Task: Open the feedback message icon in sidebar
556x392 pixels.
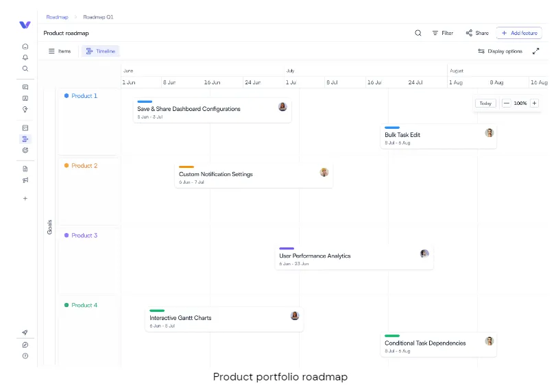Action: [25, 87]
